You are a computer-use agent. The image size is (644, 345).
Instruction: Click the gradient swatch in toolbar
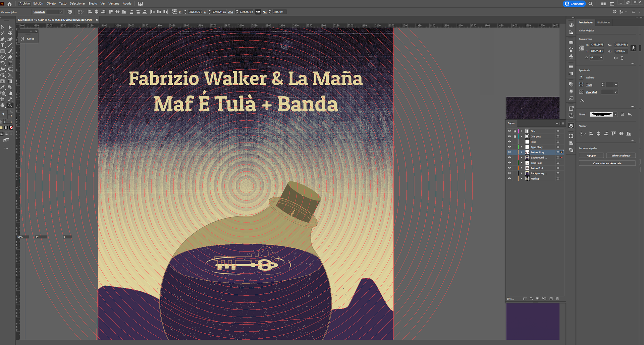coord(6,128)
